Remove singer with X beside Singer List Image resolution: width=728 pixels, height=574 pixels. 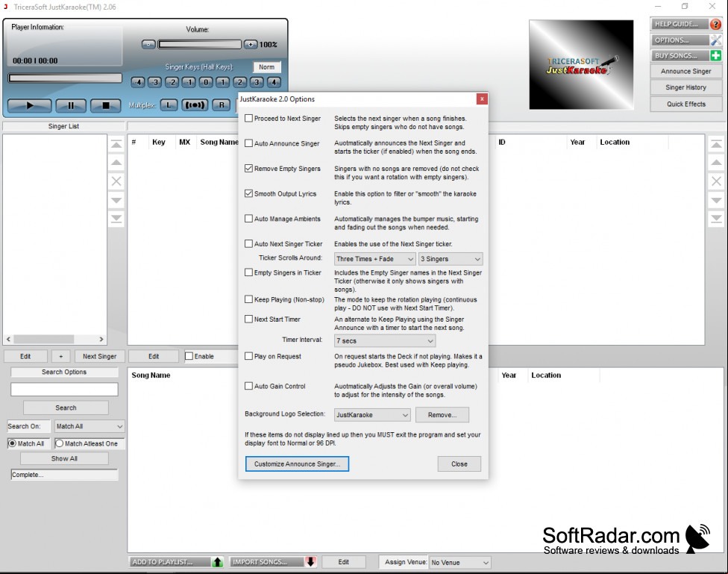[116, 181]
